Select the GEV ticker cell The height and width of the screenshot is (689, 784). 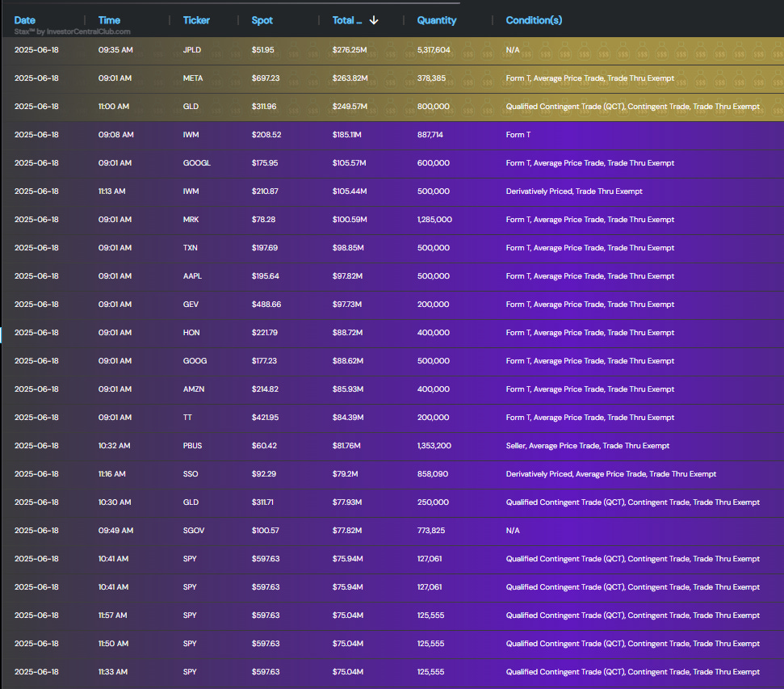tap(191, 305)
